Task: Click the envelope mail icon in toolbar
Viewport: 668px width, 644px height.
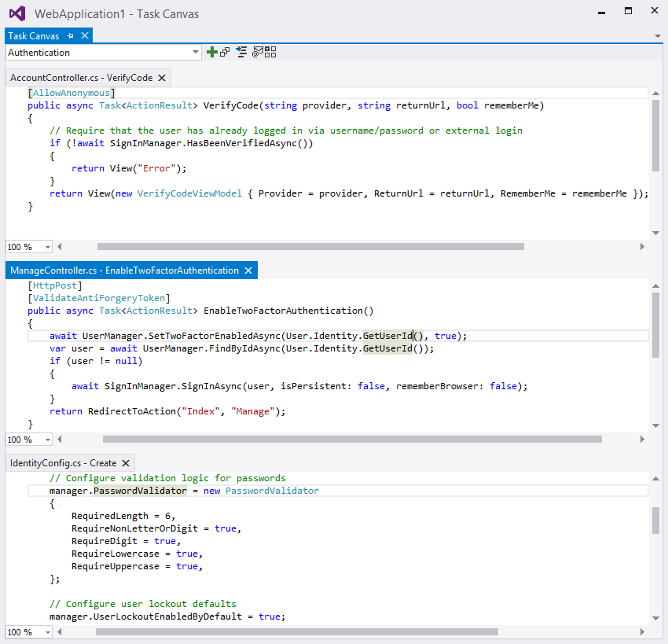Action: [x=257, y=53]
